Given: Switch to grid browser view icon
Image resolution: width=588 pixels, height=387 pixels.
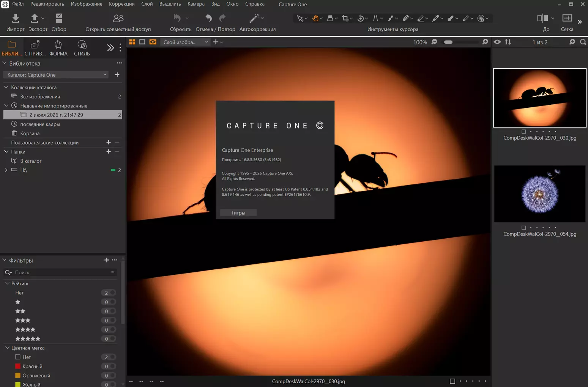Looking at the screenshot, I should tap(132, 42).
